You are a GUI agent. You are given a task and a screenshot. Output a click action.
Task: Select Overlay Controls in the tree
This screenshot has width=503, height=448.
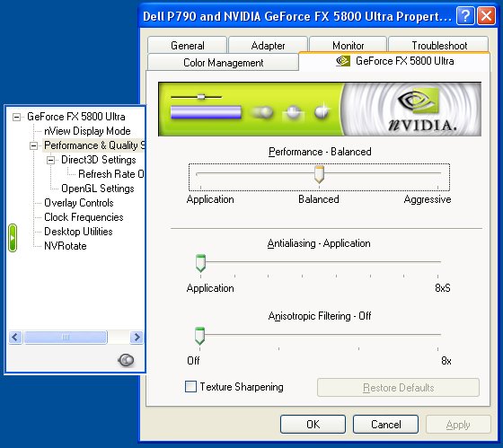click(x=79, y=203)
